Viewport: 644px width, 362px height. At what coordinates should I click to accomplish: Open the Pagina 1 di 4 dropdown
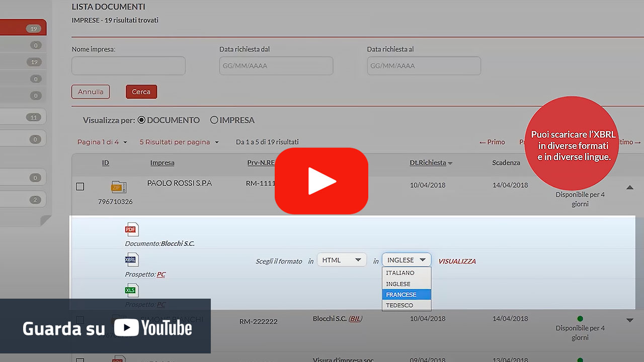(x=102, y=142)
